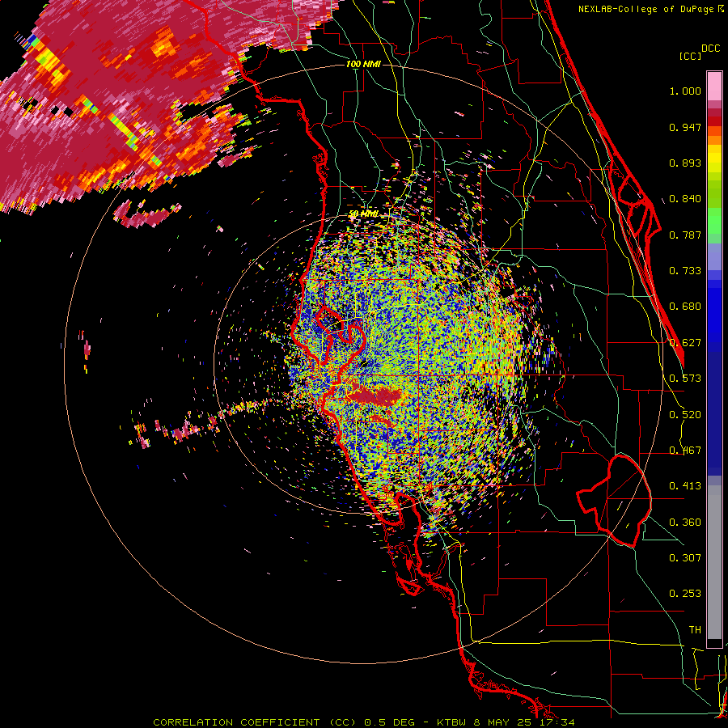The image size is (728, 728).
Task: Select the 0.893 scale value
Action: pyautogui.click(x=685, y=163)
